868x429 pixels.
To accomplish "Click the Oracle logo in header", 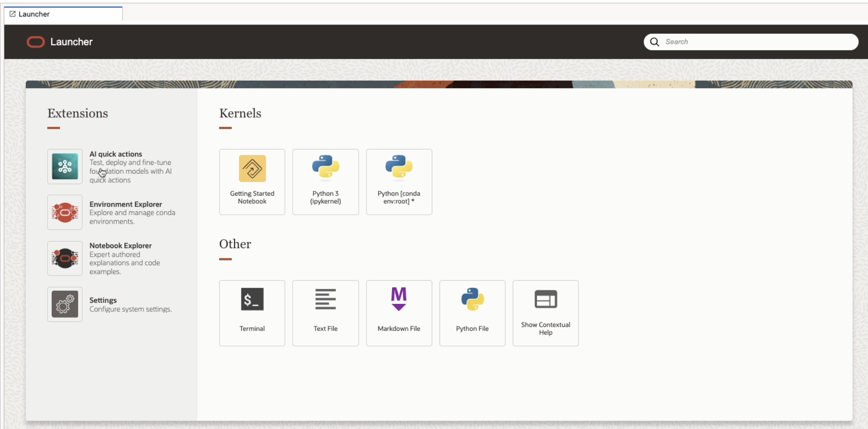I will [x=36, y=42].
